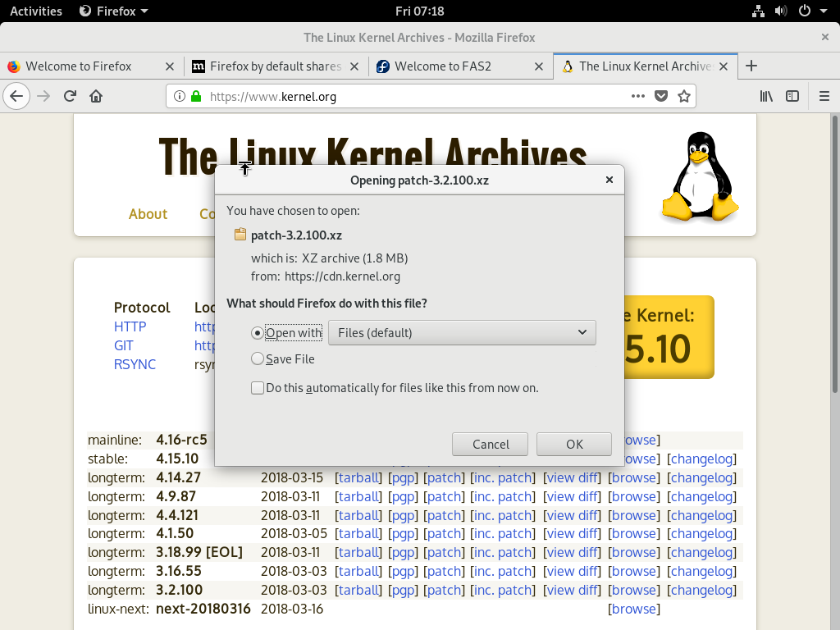Open changelog for 3.16.55

click(x=702, y=571)
